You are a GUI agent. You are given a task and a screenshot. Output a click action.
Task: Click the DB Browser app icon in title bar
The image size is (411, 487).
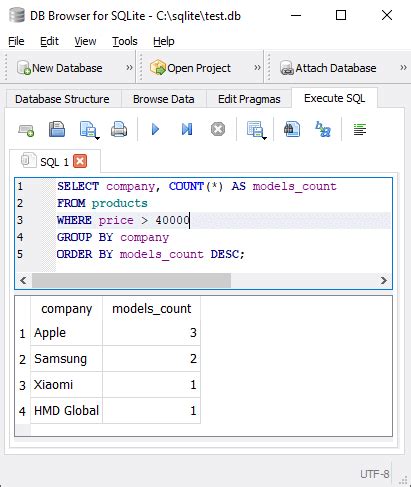coord(17,15)
